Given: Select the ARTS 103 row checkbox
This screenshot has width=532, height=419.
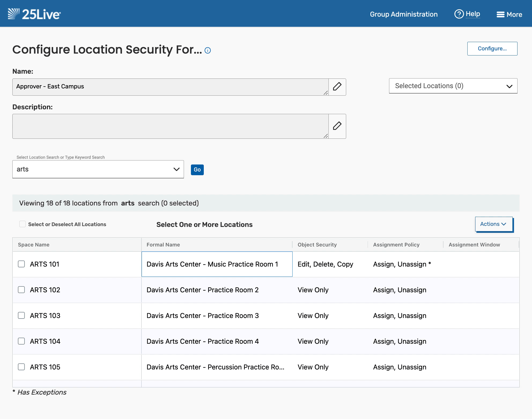Looking at the screenshot, I should click(21, 315).
